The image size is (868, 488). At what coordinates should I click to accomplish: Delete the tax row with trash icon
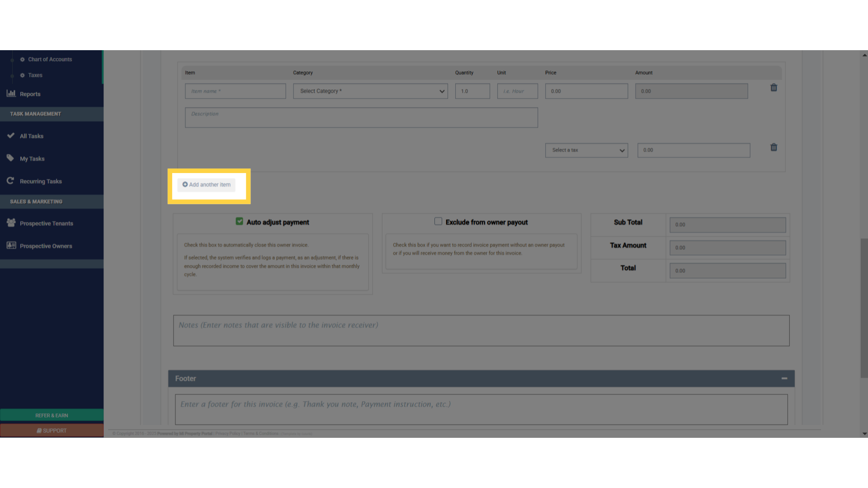pos(774,147)
